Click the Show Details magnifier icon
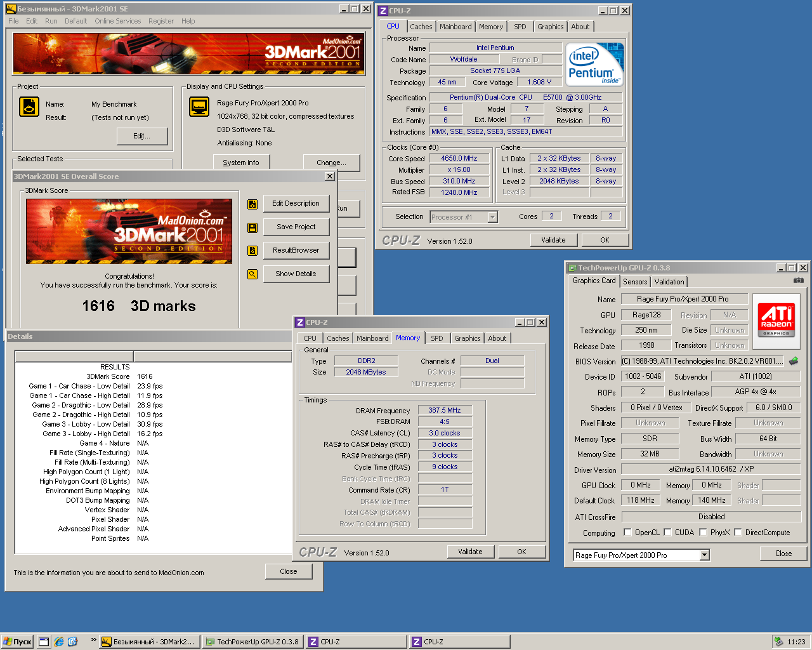This screenshot has width=812, height=650. click(x=252, y=274)
